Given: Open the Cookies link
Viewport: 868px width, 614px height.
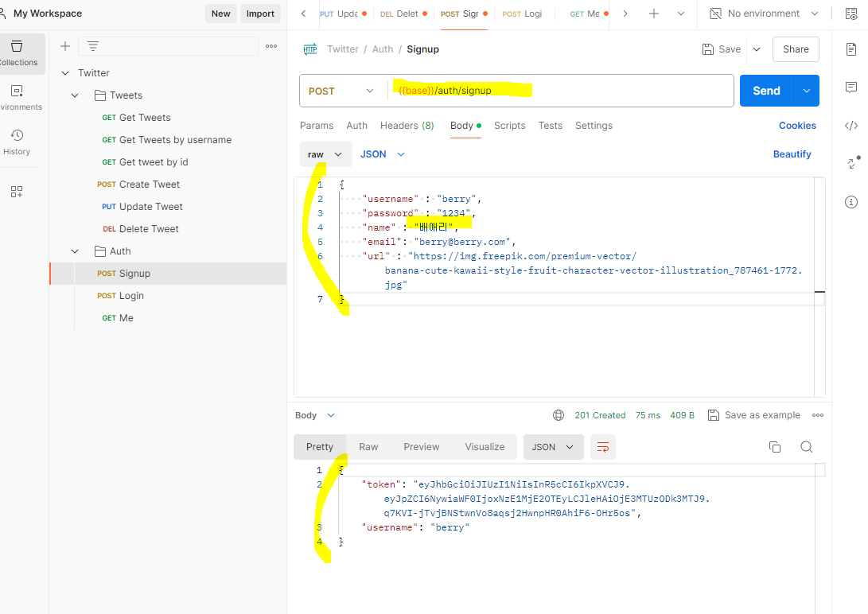Looking at the screenshot, I should pyautogui.click(x=797, y=126).
